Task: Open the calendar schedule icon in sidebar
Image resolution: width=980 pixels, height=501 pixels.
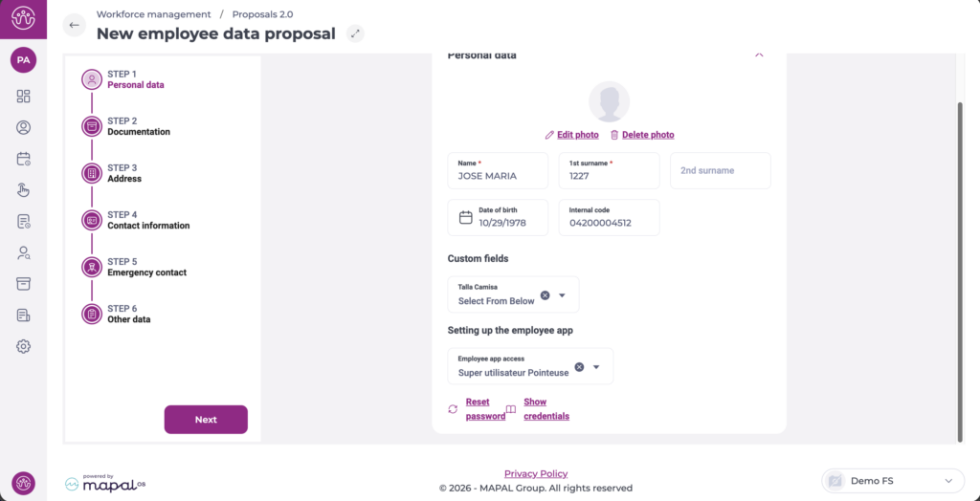Action: point(24,159)
